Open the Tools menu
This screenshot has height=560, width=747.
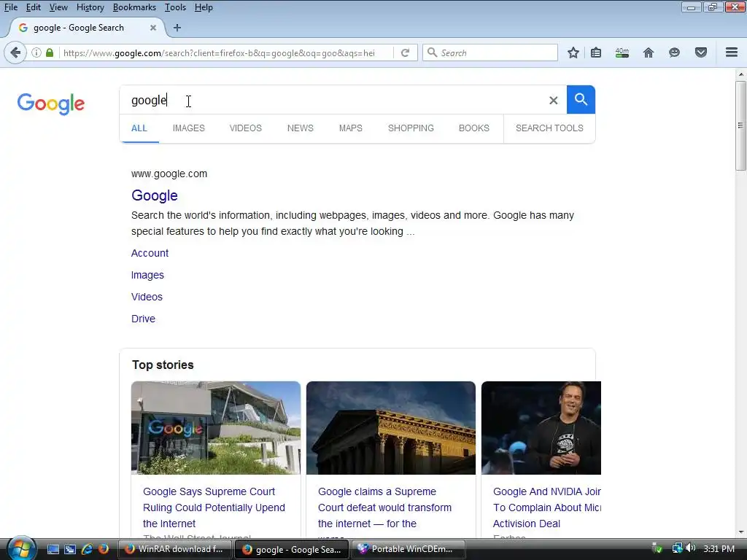175,7
